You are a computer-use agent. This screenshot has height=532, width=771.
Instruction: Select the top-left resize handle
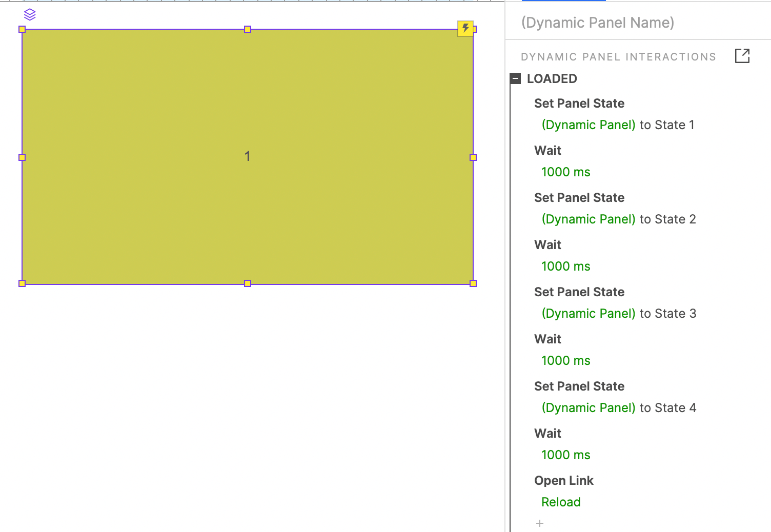[x=22, y=29]
